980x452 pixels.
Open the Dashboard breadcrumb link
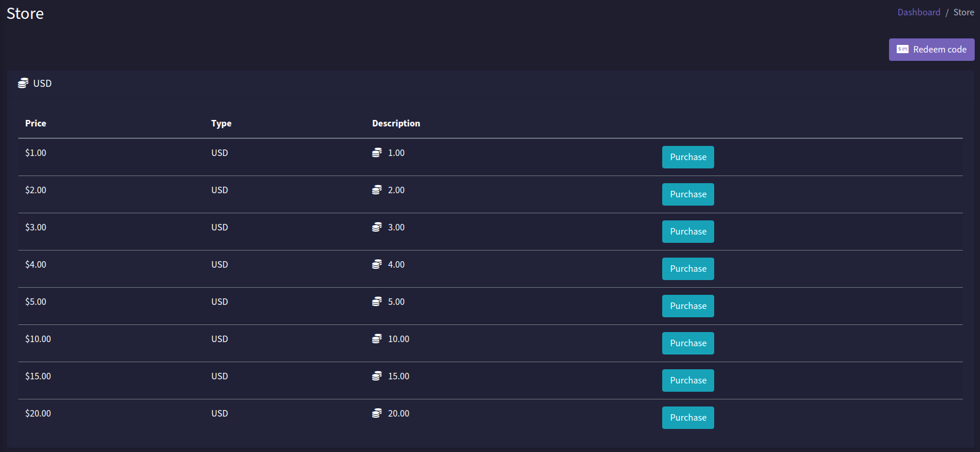click(x=919, y=12)
